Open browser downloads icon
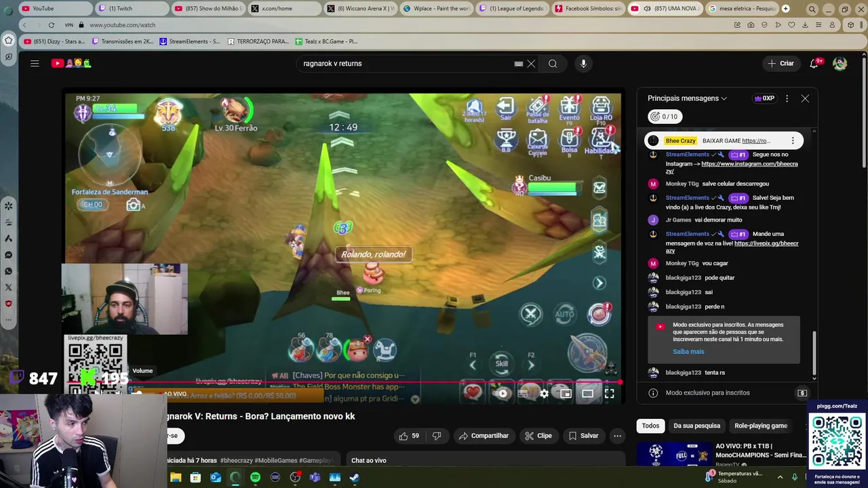 [805, 25]
